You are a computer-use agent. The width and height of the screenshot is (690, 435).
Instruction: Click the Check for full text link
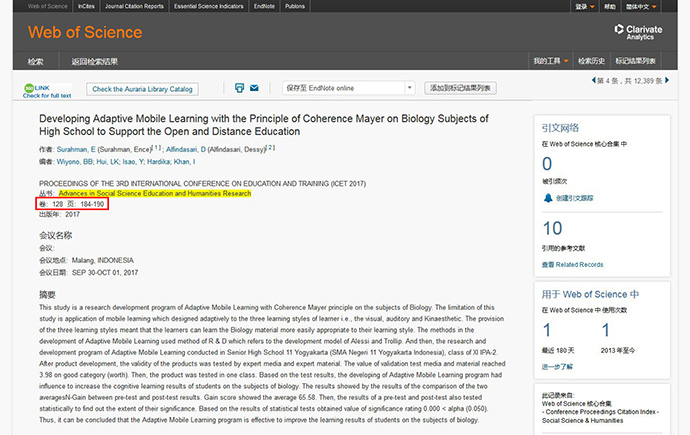[x=47, y=95]
